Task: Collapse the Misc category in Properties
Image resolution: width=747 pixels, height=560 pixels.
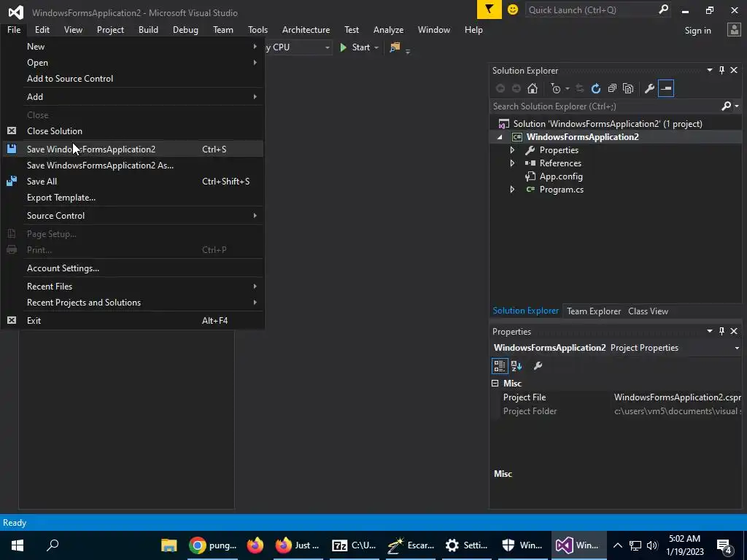Action: [x=495, y=384]
